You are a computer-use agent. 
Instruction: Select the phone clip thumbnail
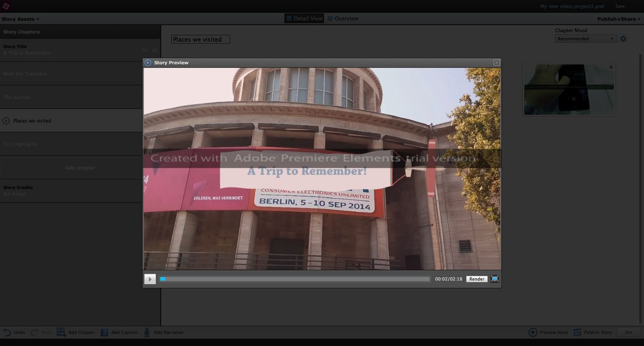coord(569,90)
